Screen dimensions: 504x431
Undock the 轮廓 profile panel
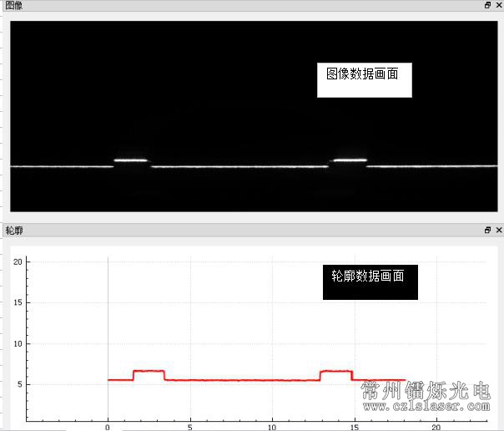pos(488,230)
